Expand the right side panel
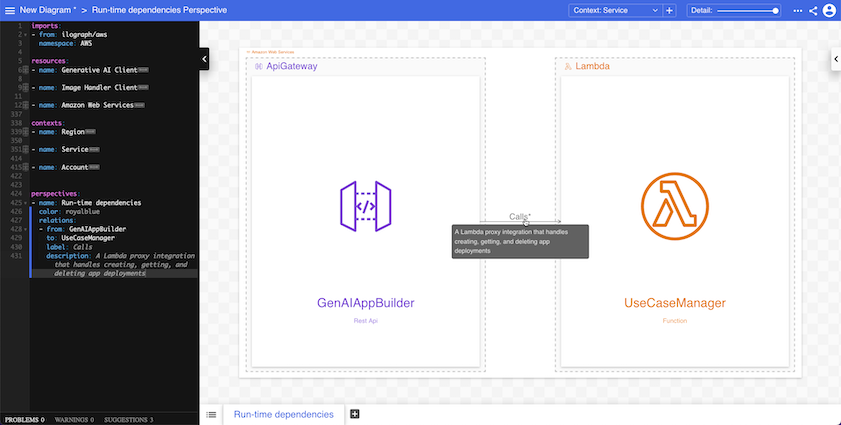Image resolution: width=841 pixels, height=425 pixels. click(835, 59)
